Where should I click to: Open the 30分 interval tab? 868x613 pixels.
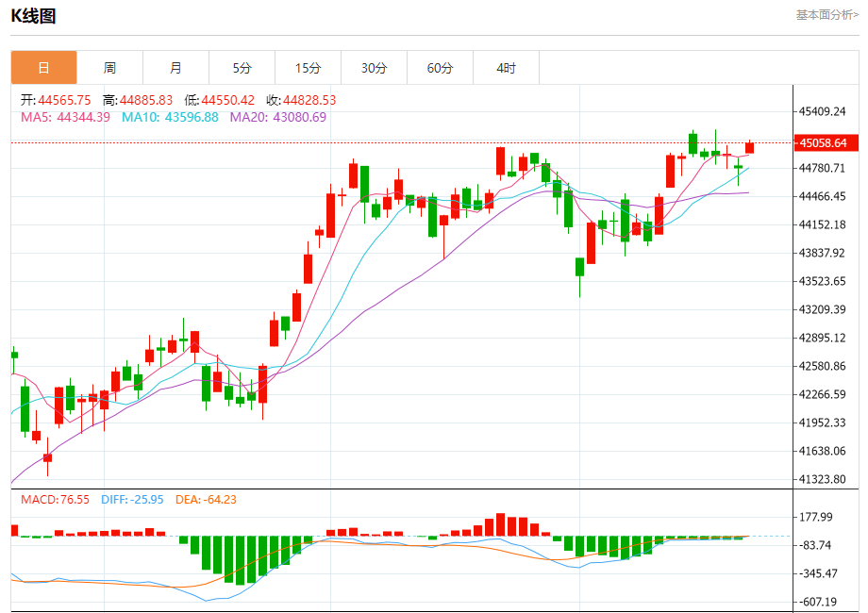click(375, 68)
